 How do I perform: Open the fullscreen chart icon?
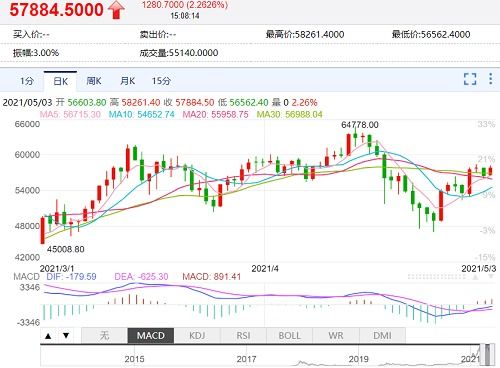tap(470, 79)
